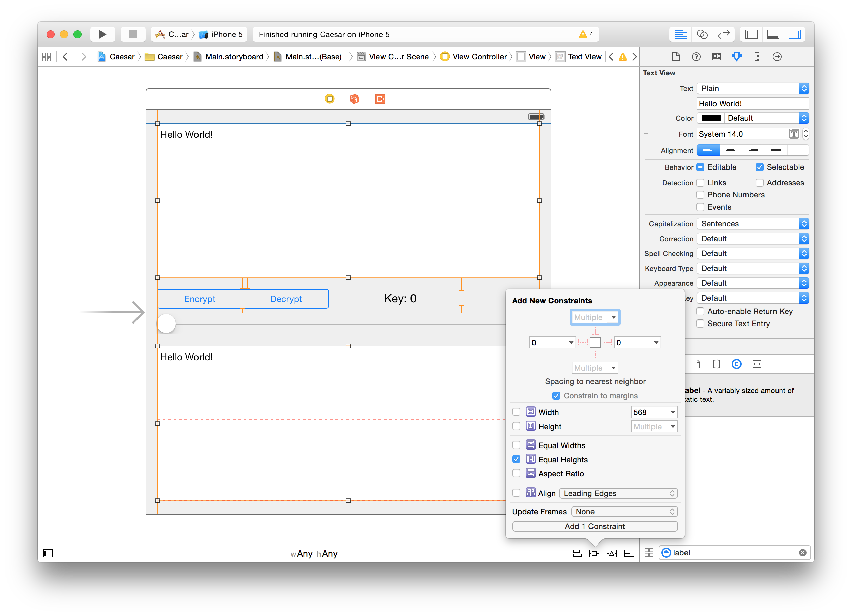This screenshot has width=852, height=616.
Task: Toggle the document outline
Action: [x=48, y=553]
